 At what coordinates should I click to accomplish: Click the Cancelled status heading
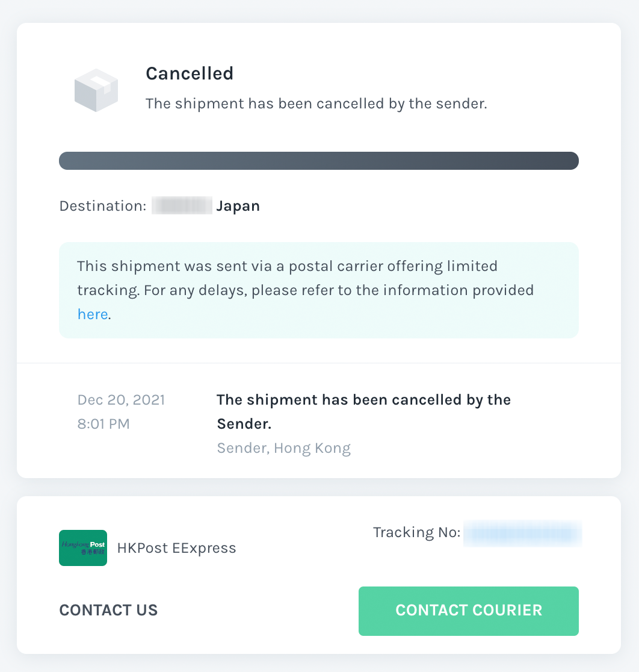click(x=190, y=73)
